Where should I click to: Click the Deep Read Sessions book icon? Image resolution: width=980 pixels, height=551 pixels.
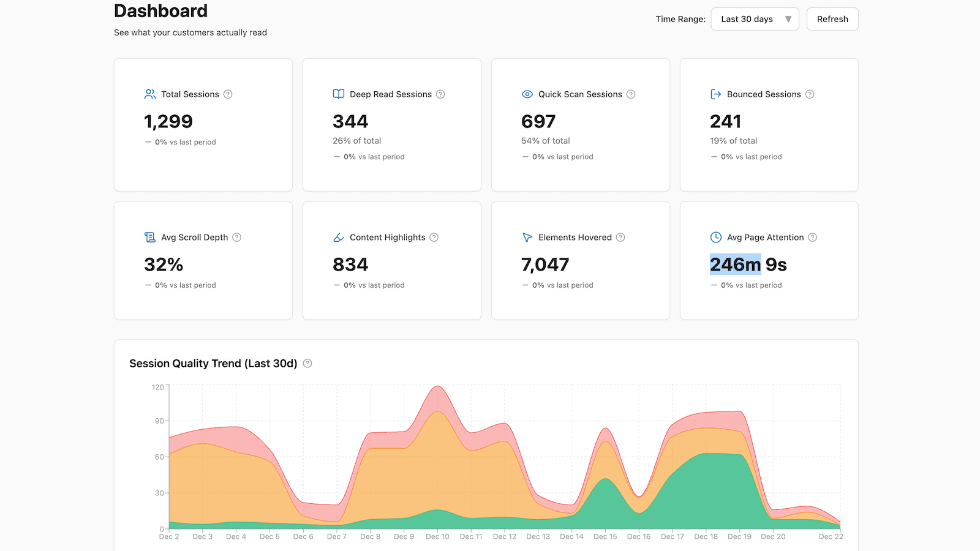[x=338, y=94]
